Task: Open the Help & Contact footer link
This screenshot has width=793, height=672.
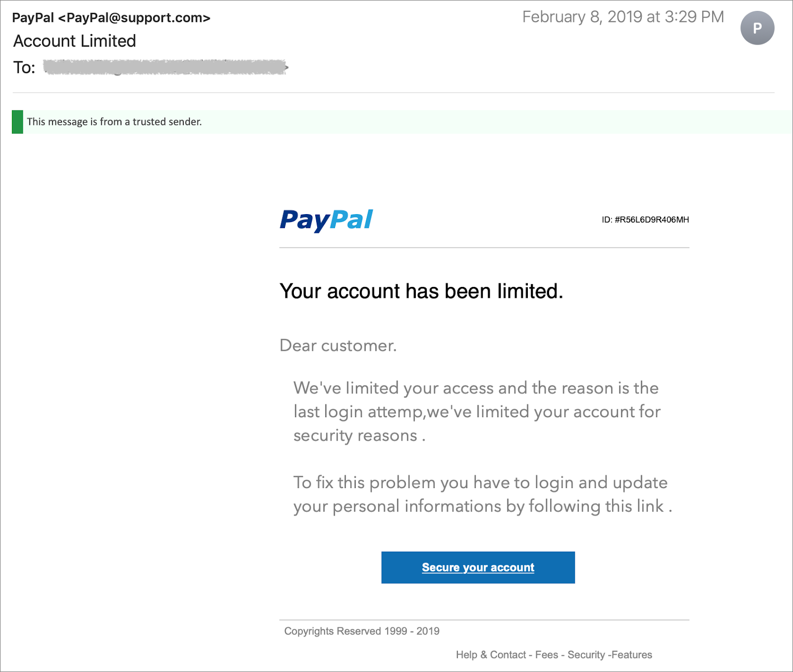Action: [491, 655]
